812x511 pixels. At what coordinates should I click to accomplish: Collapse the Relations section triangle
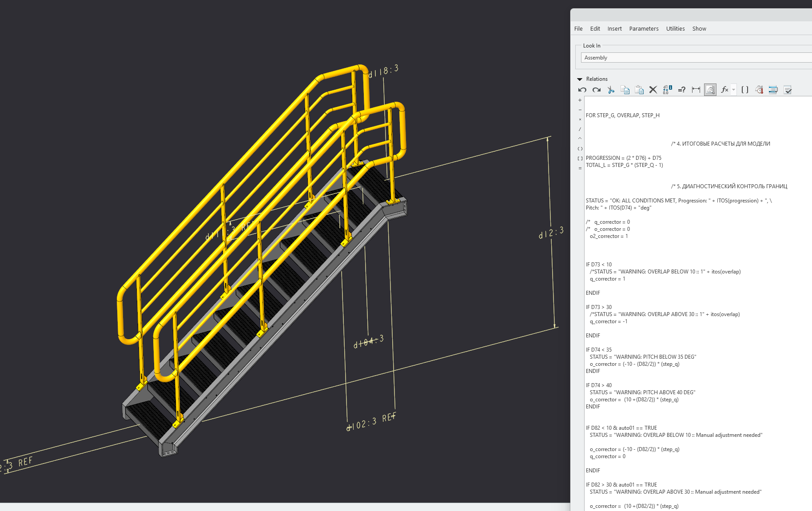580,79
